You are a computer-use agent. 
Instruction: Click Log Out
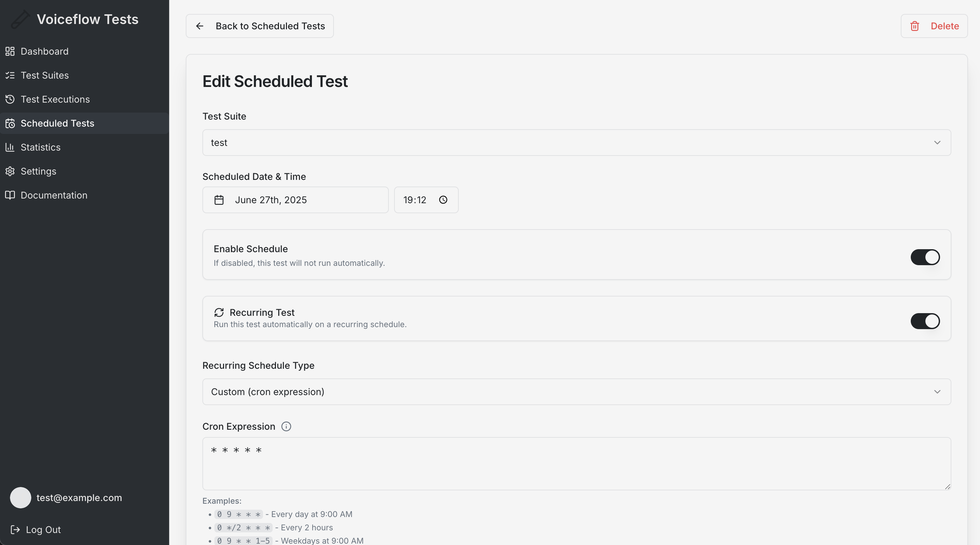tap(36, 530)
